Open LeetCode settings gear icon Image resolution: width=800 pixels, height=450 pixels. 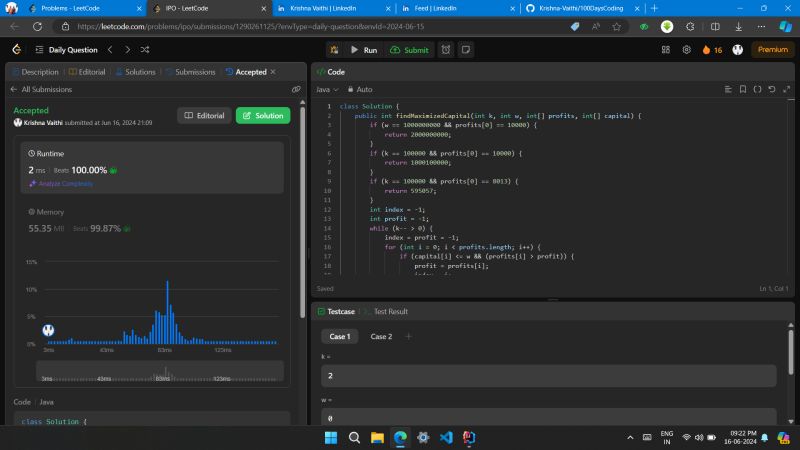(x=686, y=49)
